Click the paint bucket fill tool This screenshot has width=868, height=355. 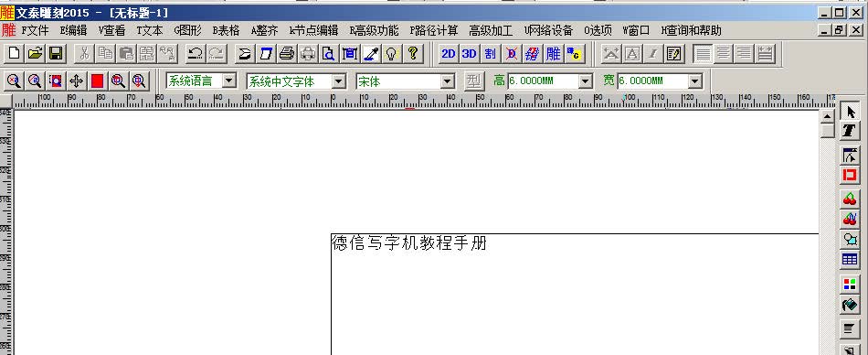pyautogui.click(x=850, y=305)
